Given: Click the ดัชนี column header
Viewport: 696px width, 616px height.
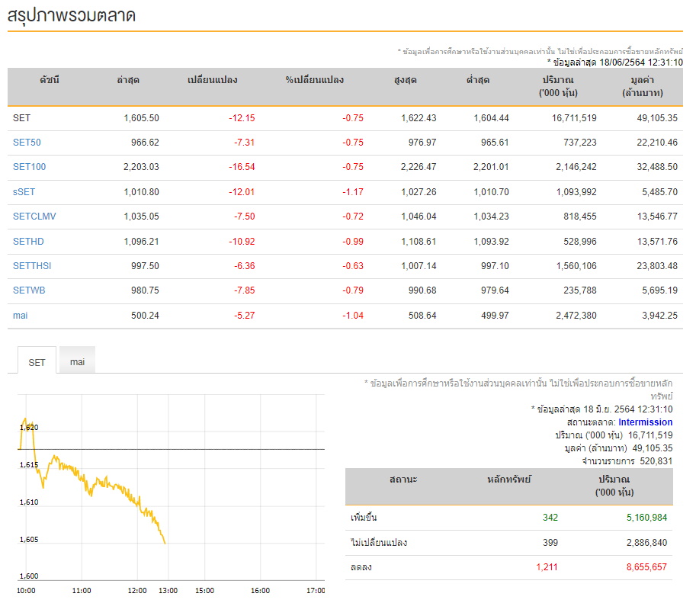Looking at the screenshot, I should (x=50, y=80).
